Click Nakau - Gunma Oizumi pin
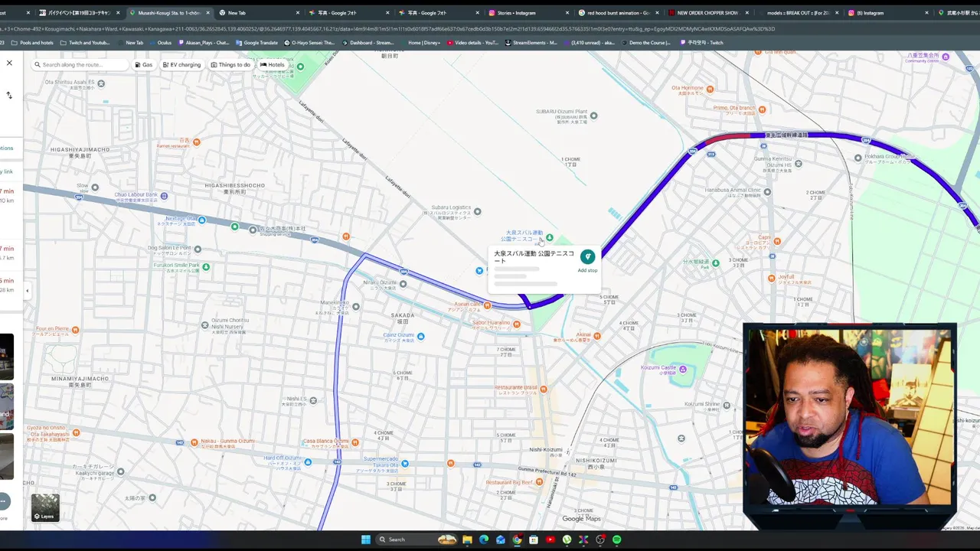The width and height of the screenshot is (980, 551). (194, 442)
